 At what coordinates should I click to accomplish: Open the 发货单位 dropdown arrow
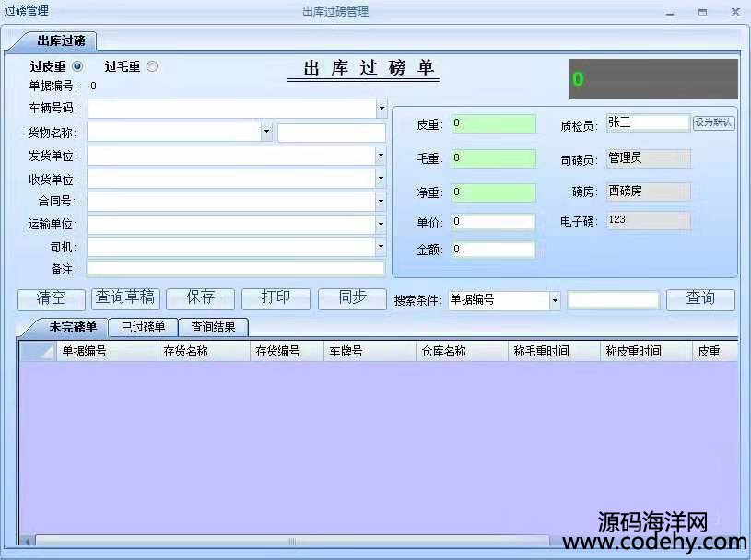[x=381, y=155]
